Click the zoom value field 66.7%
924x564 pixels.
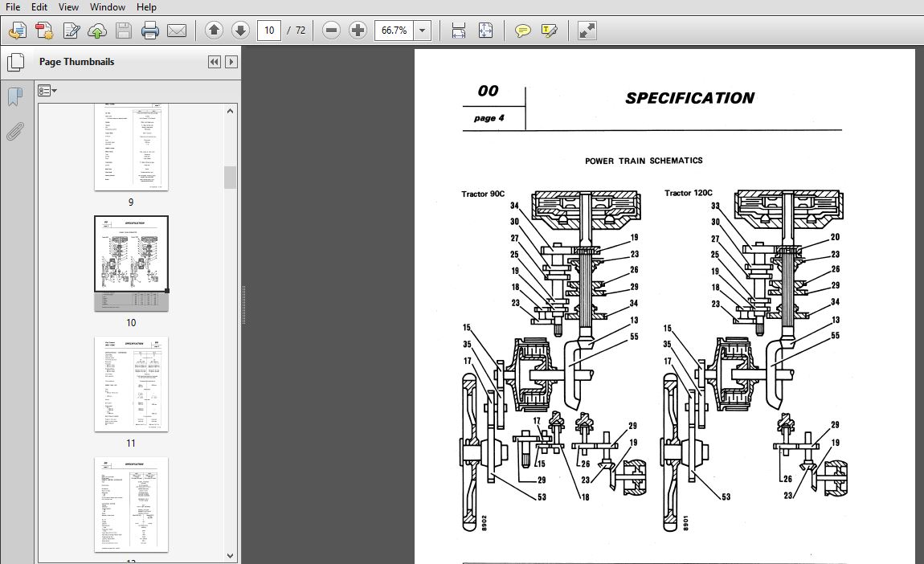[x=394, y=30]
